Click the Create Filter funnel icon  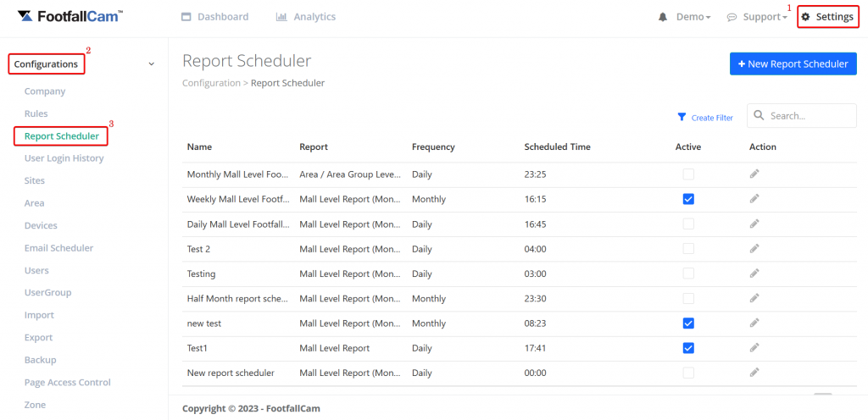tap(682, 117)
